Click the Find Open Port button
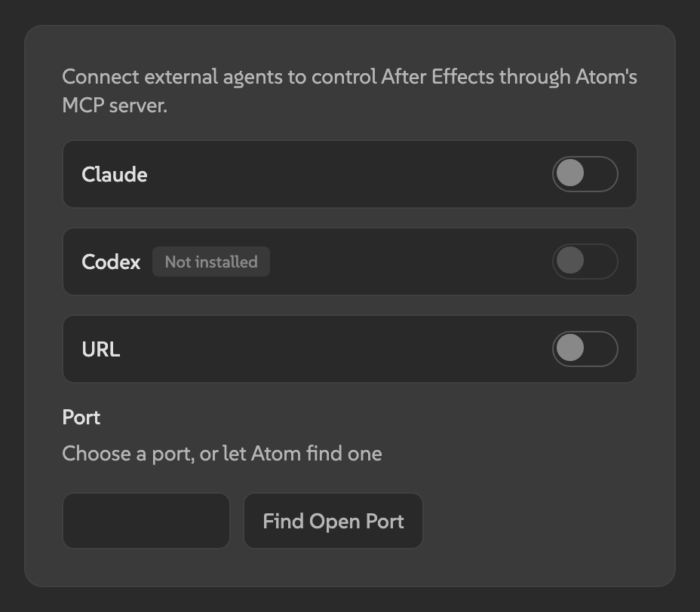This screenshot has width=700, height=612. 333,521
